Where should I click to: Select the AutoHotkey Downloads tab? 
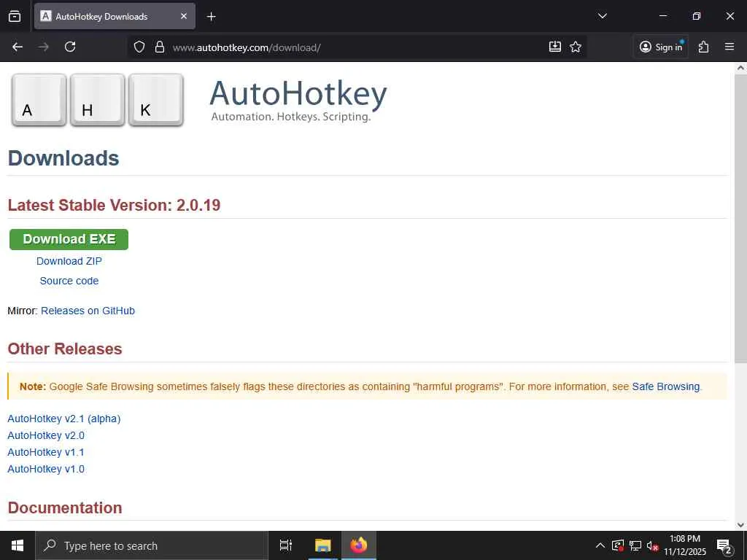click(115, 16)
